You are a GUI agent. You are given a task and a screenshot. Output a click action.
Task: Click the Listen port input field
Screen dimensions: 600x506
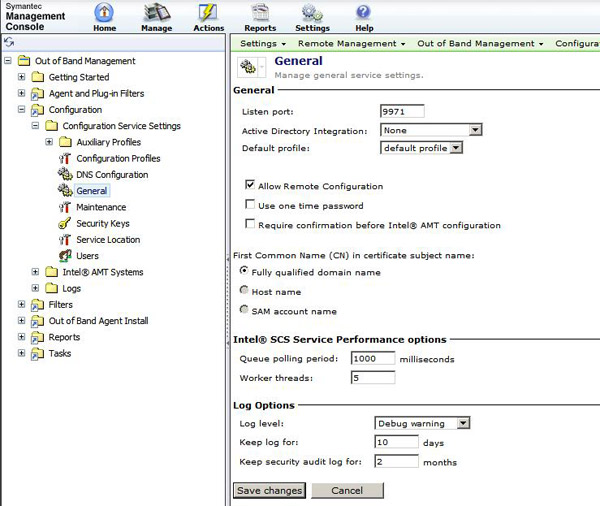tap(402, 111)
